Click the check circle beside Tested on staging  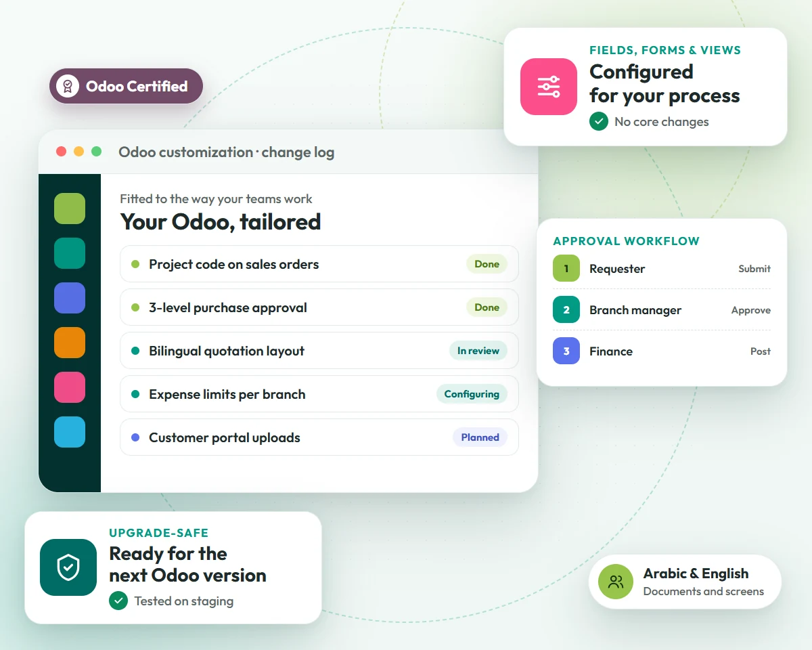(118, 601)
